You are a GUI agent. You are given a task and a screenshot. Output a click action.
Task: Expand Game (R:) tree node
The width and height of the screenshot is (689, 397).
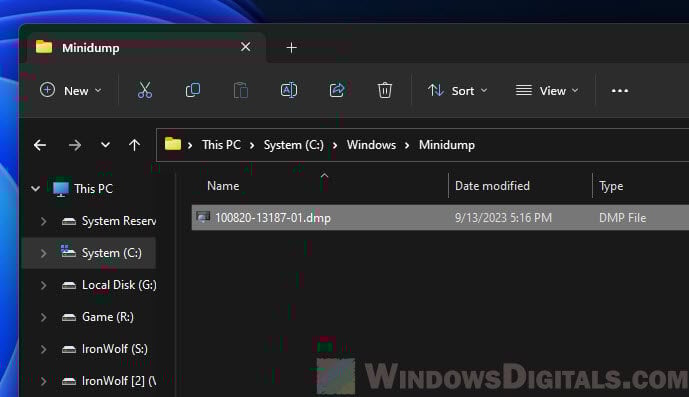coord(44,317)
